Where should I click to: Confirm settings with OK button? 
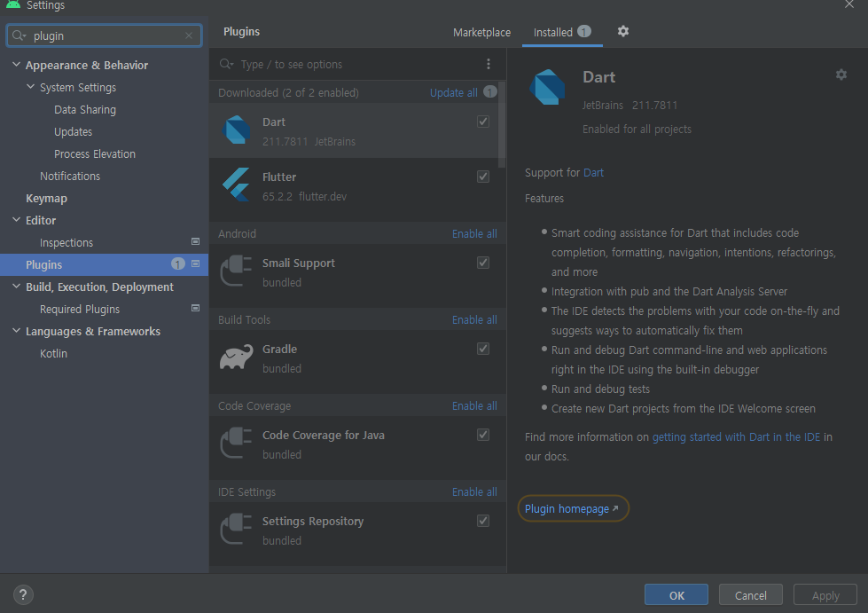(676, 594)
